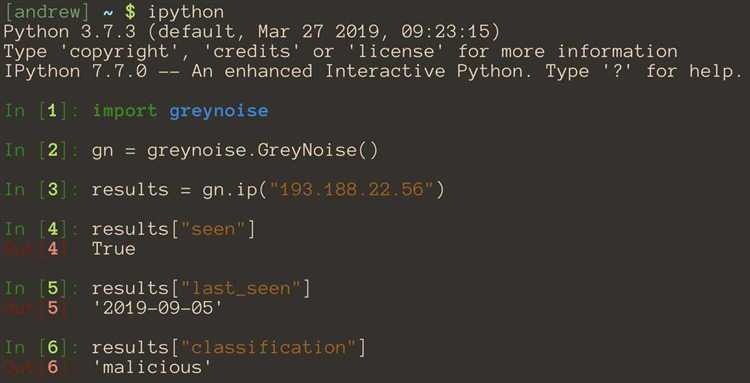This screenshot has height=383, width=750.
Task: Click the True output value
Action: pyautogui.click(x=114, y=249)
